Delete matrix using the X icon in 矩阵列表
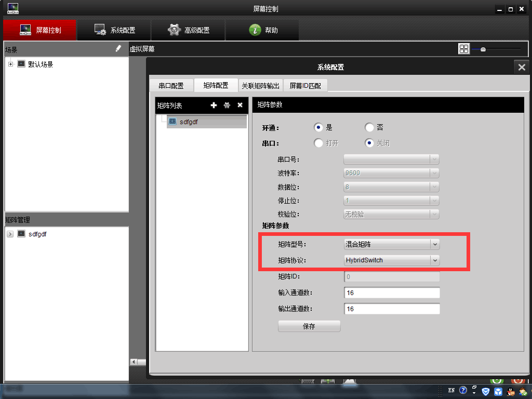This screenshot has height=399, width=532. coord(240,105)
